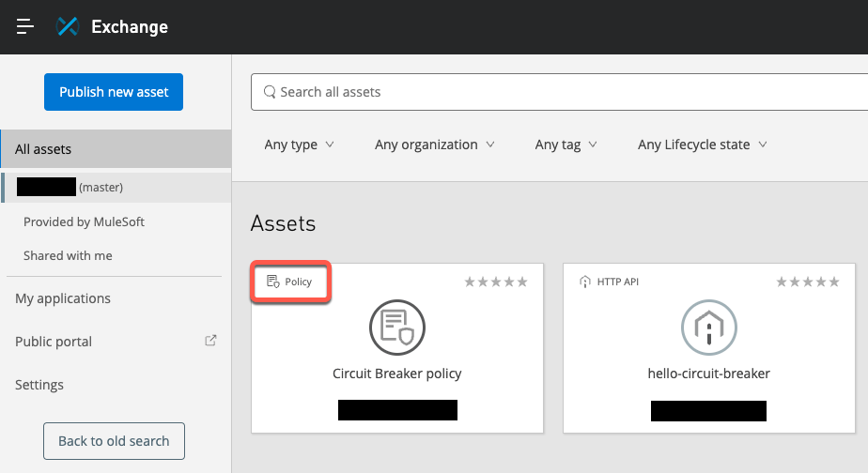868x473 pixels.
Task: Click the HTTP API label
Action: click(618, 282)
